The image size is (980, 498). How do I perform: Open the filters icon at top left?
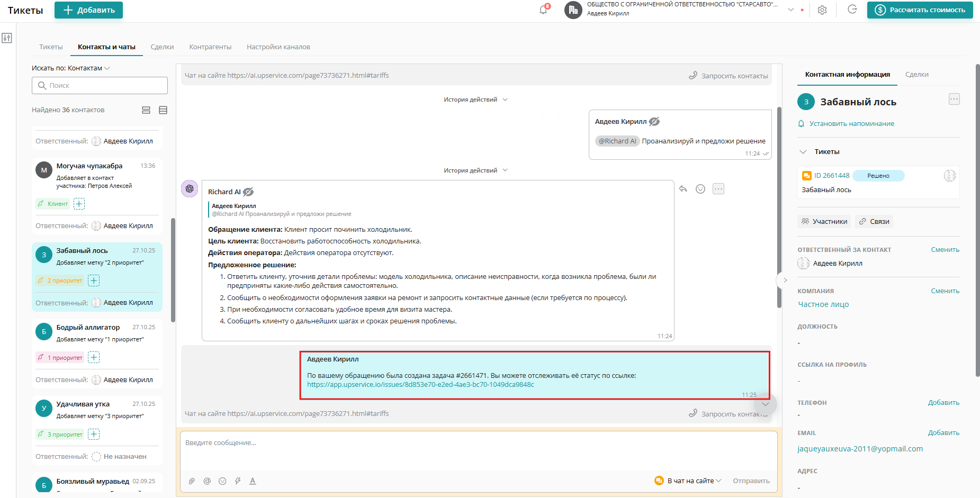[x=7, y=38]
